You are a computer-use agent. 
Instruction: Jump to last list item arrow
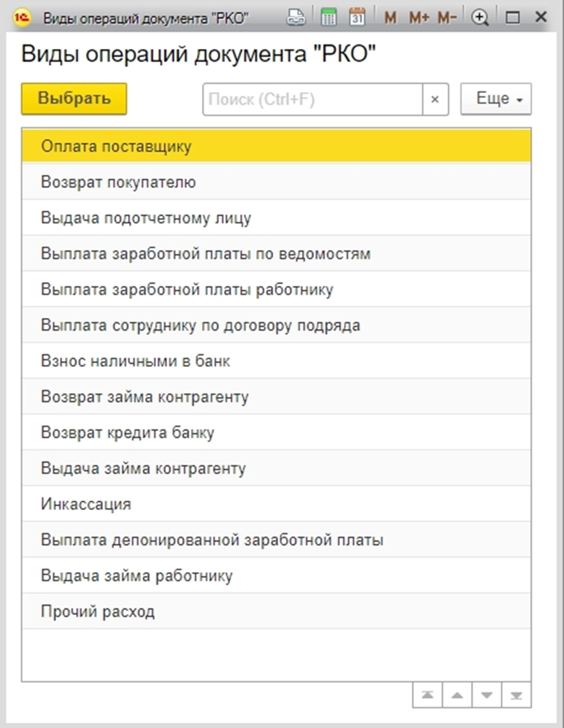(x=517, y=695)
